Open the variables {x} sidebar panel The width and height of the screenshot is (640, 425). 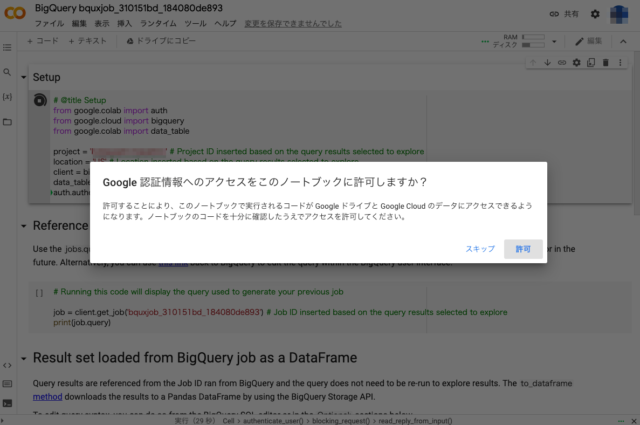[x=7, y=97]
